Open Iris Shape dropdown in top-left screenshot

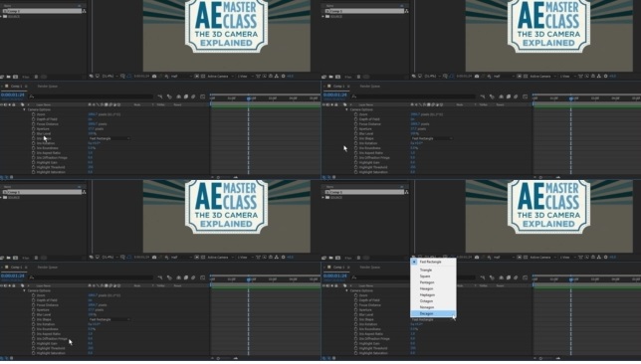click(x=109, y=138)
